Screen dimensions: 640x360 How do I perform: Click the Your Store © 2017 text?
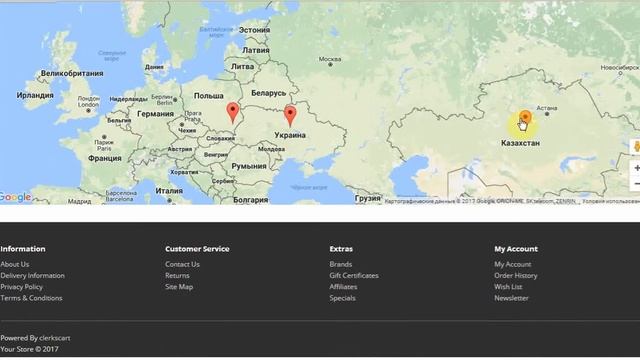(29, 349)
